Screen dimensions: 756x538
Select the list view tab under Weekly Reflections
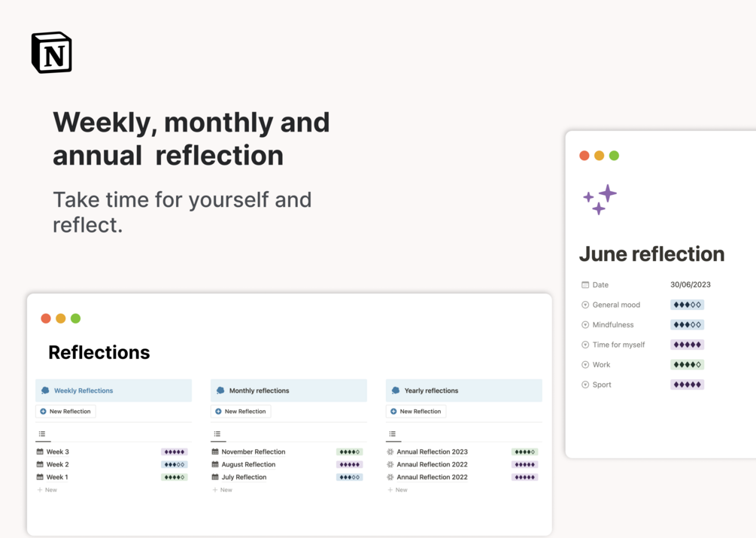point(42,434)
